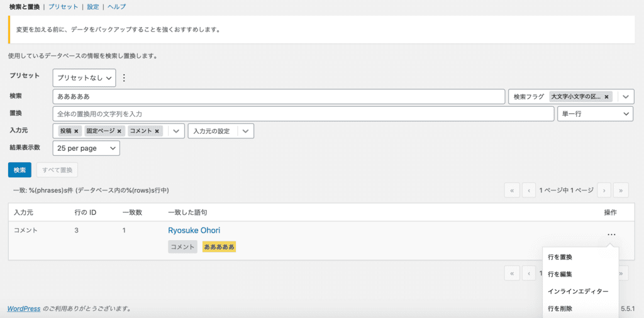
Task: Click the row ID value 3
Action: click(x=76, y=231)
